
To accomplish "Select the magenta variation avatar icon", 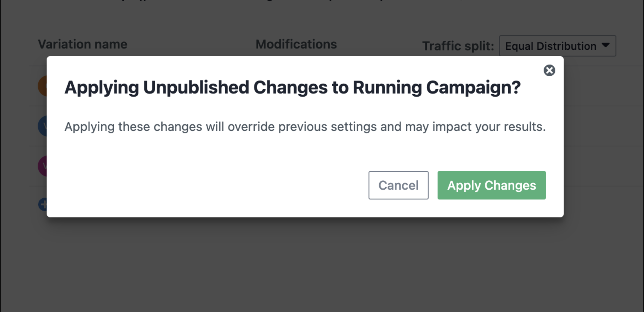I will tap(42, 166).
